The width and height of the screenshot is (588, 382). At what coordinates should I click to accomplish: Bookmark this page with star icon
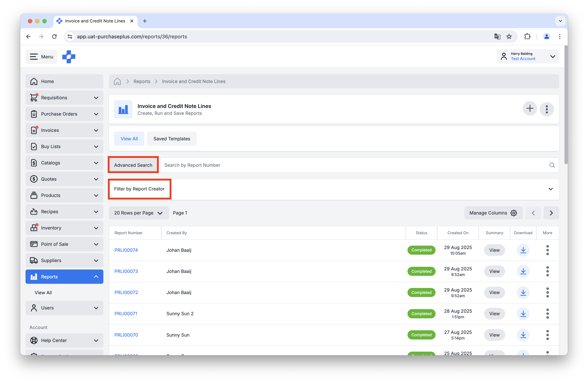[509, 37]
